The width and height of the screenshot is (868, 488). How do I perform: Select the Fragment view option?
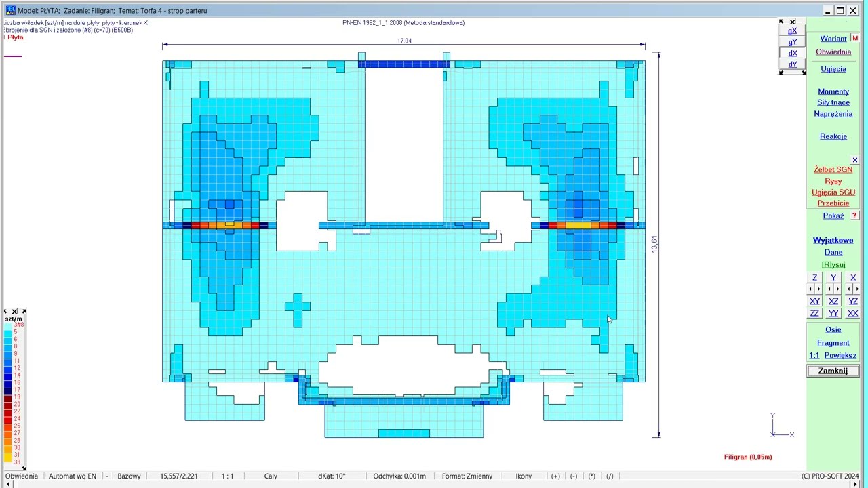(x=833, y=343)
